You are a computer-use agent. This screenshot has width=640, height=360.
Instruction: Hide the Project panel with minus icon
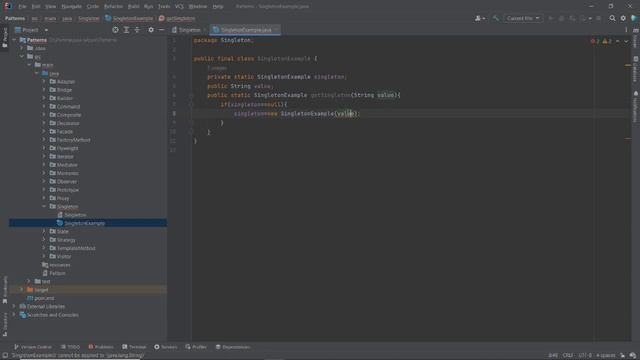tap(162, 30)
